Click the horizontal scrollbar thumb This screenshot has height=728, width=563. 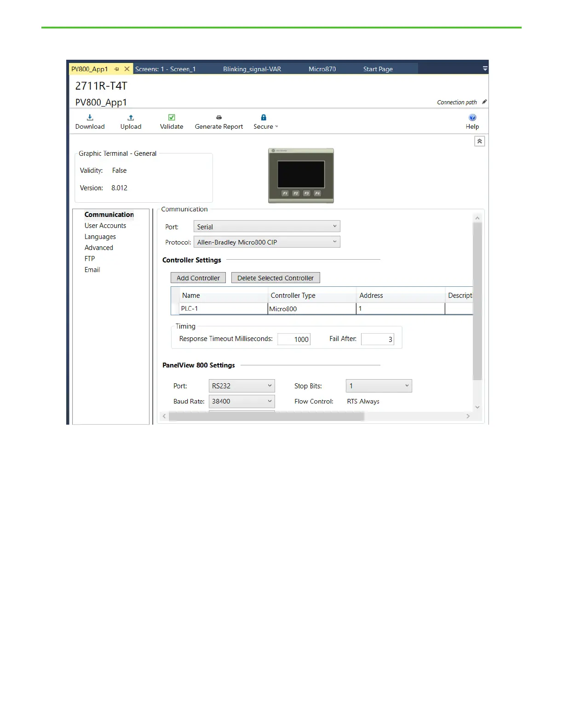click(x=267, y=416)
